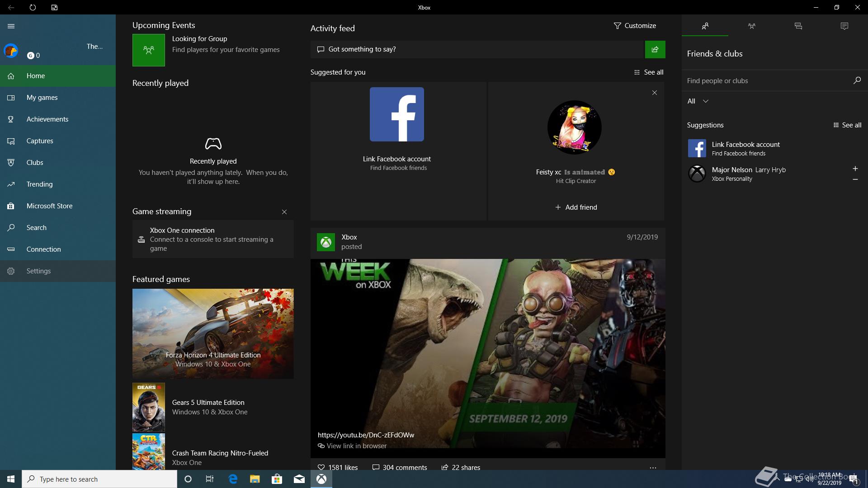This screenshot has height=488, width=868.
Task: Open the hamburger navigation menu
Action: pyautogui.click(x=11, y=26)
